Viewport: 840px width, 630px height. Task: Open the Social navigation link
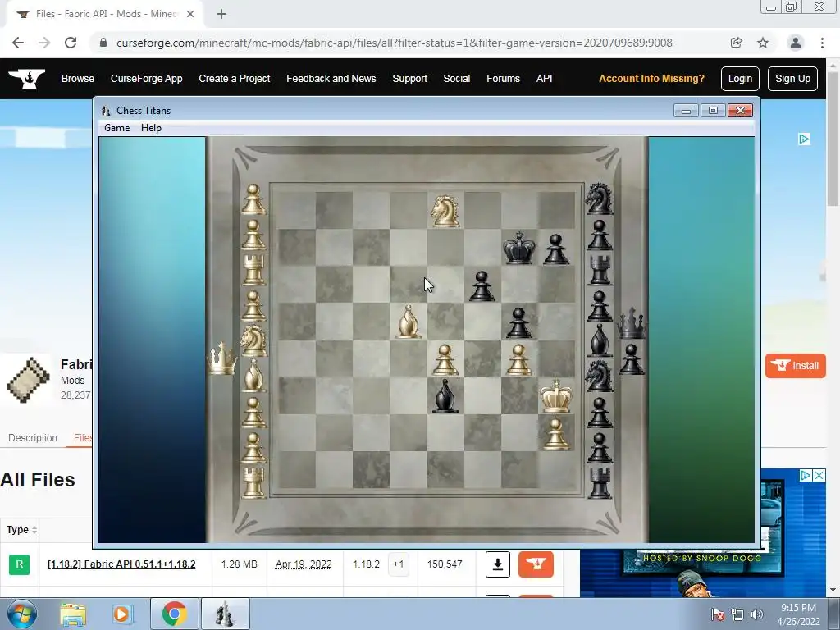[456, 79]
